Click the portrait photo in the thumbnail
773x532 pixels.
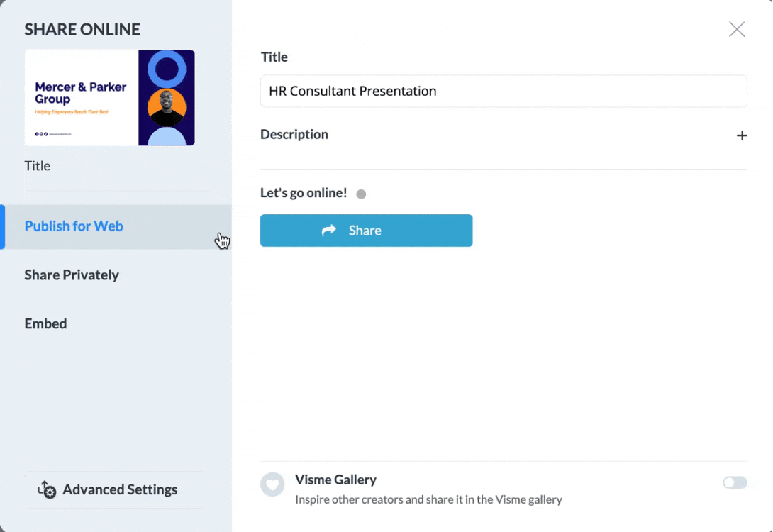(x=167, y=108)
